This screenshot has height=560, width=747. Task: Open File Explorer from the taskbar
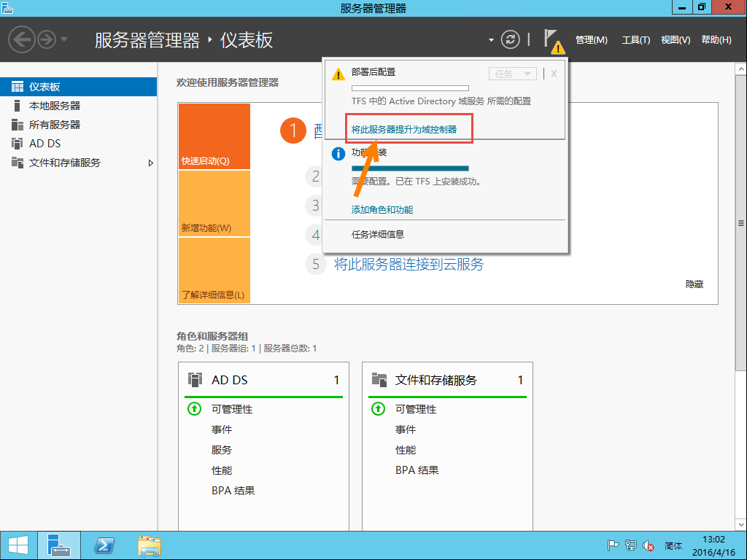150,545
